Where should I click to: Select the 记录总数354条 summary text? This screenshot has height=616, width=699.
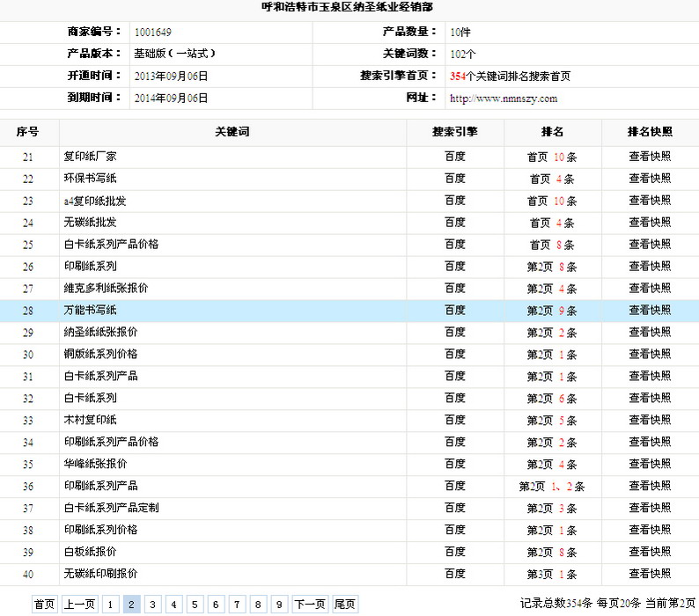[x=556, y=604]
